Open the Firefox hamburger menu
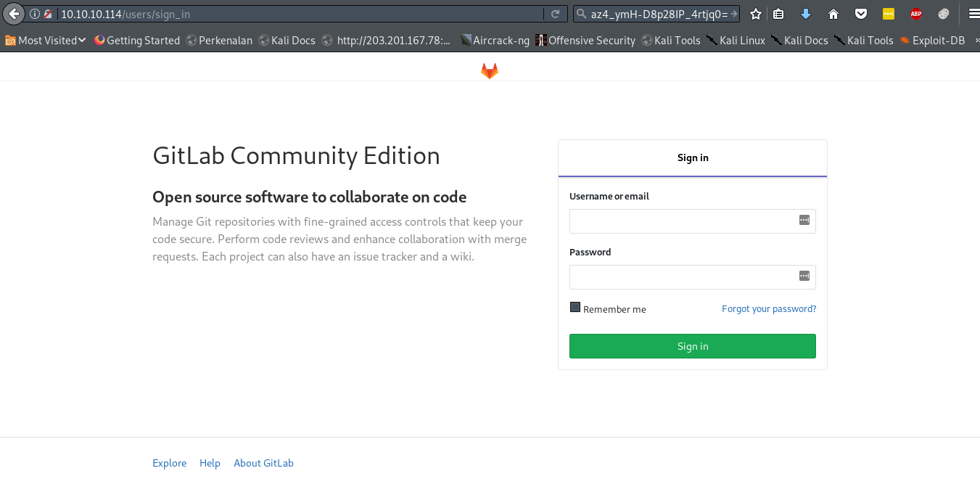 pyautogui.click(x=974, y=14)
